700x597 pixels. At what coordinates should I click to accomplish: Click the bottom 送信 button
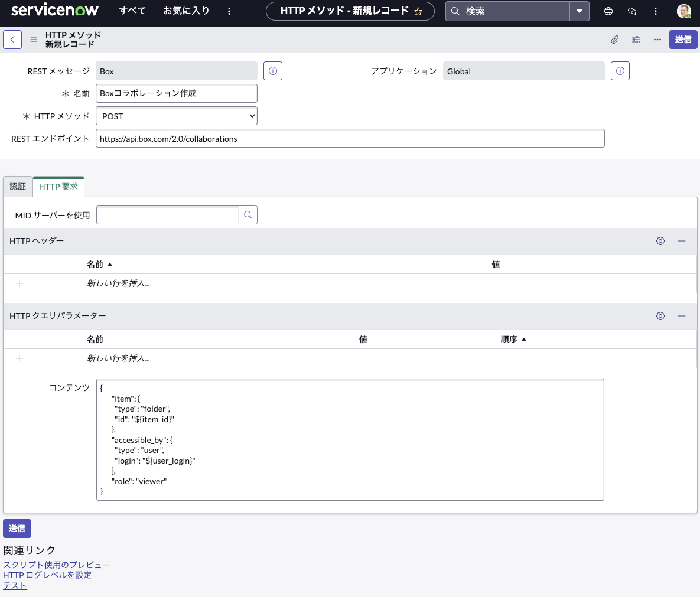pos(17,529)
